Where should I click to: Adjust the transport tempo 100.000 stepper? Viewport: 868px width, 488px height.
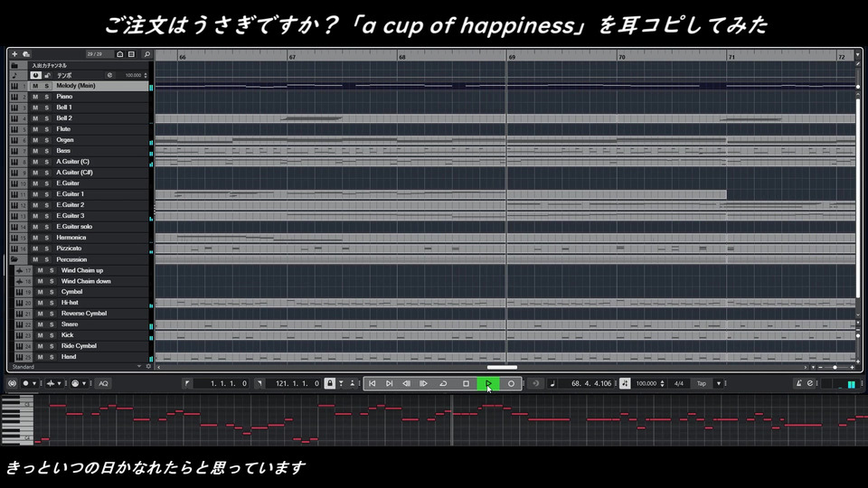(662, 383)
